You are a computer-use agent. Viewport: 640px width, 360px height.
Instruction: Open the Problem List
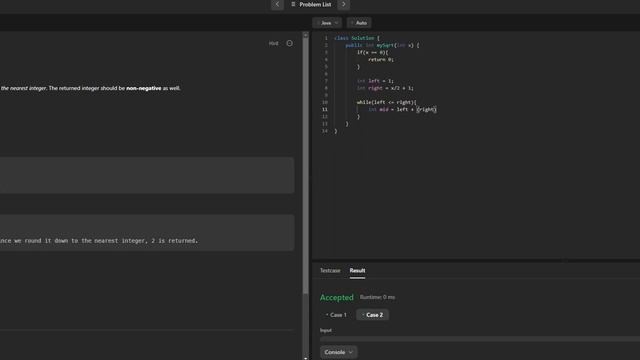tap(311, 4)
